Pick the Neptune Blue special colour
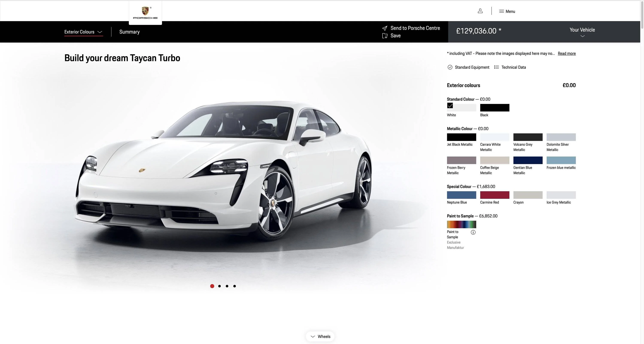644x344 pixels. [x=461, y=195]
